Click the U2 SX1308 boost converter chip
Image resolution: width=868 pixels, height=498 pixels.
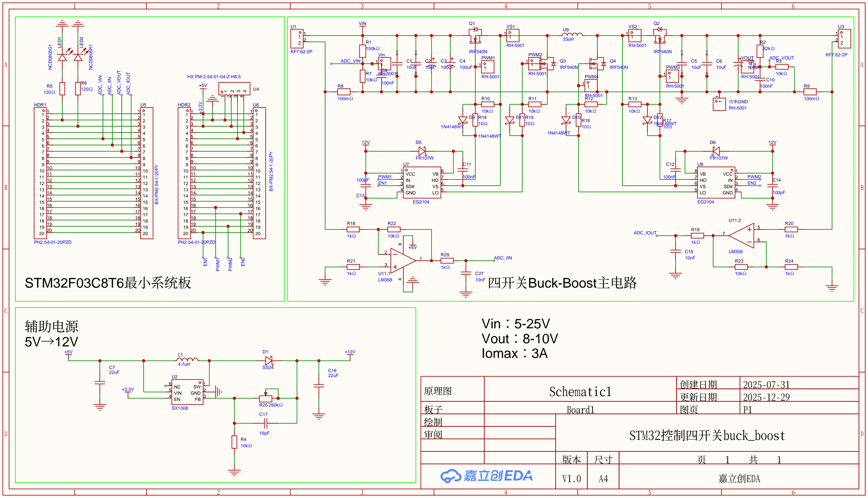187,392
